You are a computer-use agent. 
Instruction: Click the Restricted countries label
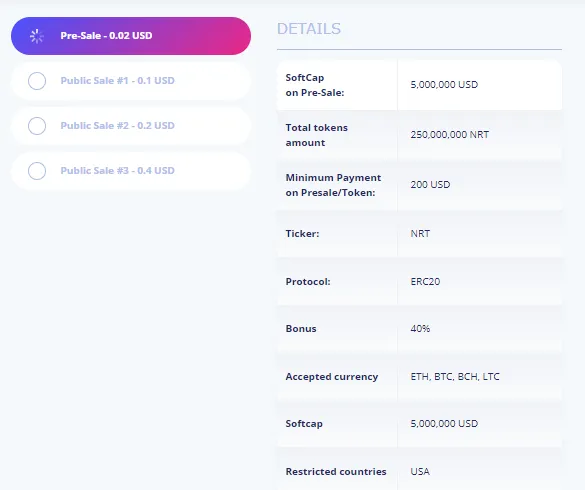pyautogui.click(x=336, y=472)
